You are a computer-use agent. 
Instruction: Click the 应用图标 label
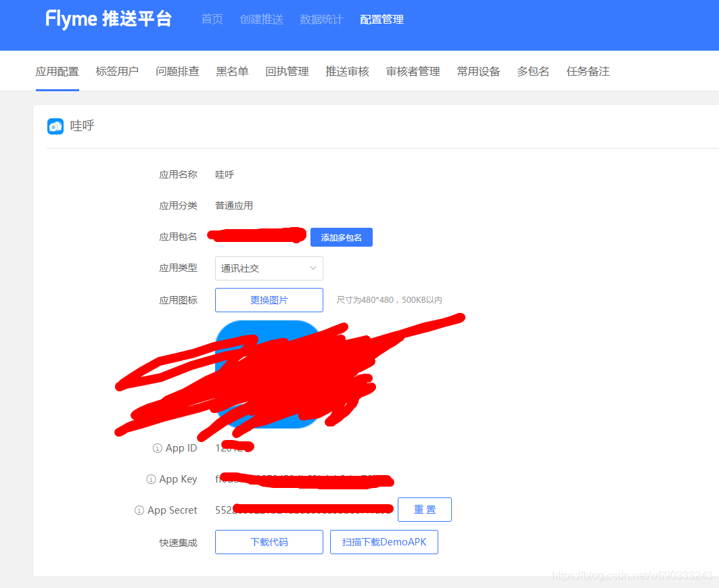point(178,300)
